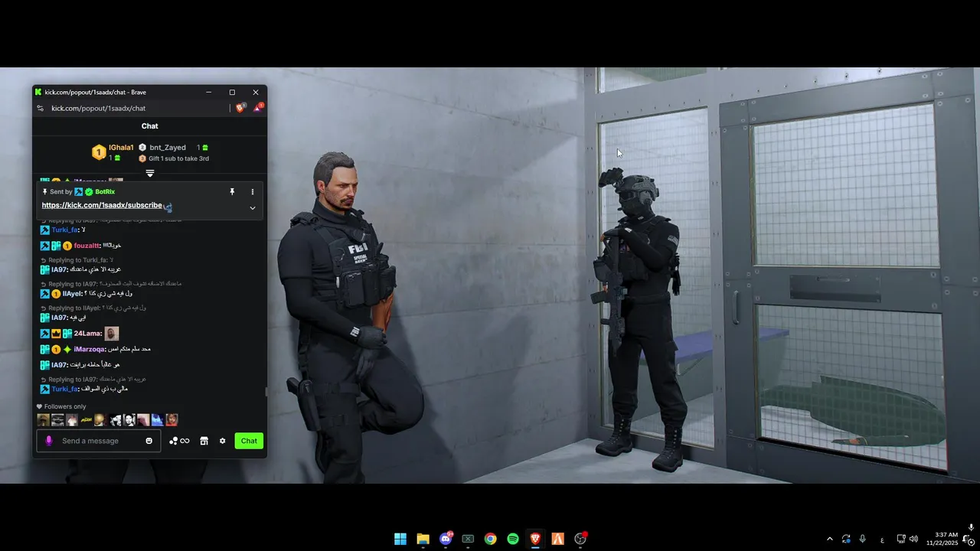
Task: Open the OBS Studio taskbar icon
Action: (x=580, y=539)
